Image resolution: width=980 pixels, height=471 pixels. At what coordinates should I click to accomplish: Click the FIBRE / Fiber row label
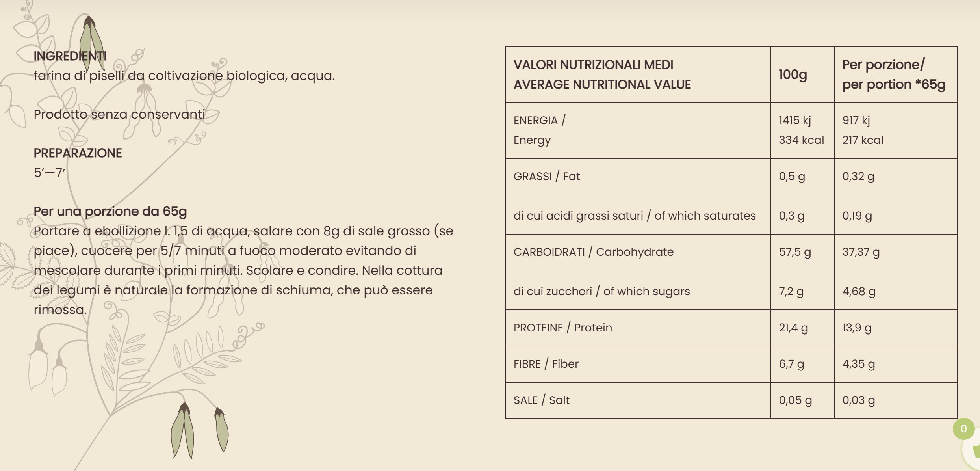coord(546,364)
